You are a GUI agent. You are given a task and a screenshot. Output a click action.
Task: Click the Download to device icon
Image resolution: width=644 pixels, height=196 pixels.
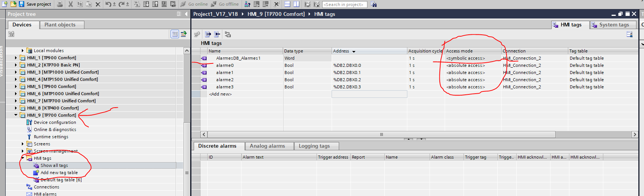tap(146, 4)
